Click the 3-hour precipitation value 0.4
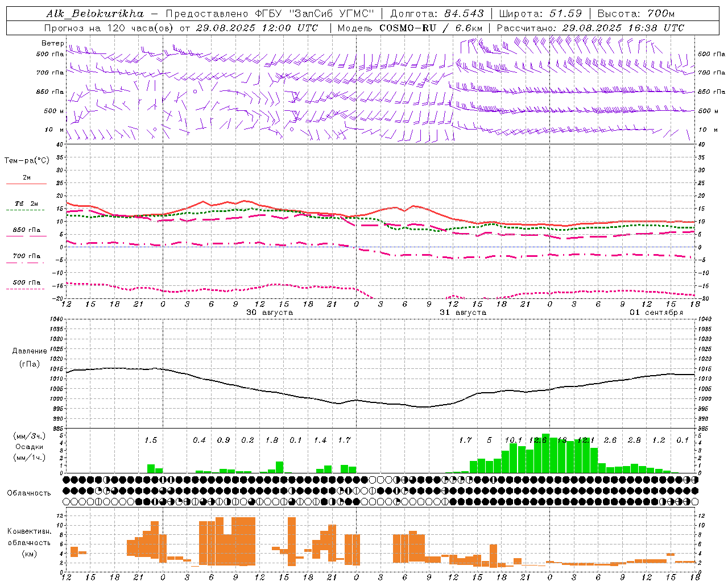The image size is (728, 582). pos(199,440)
